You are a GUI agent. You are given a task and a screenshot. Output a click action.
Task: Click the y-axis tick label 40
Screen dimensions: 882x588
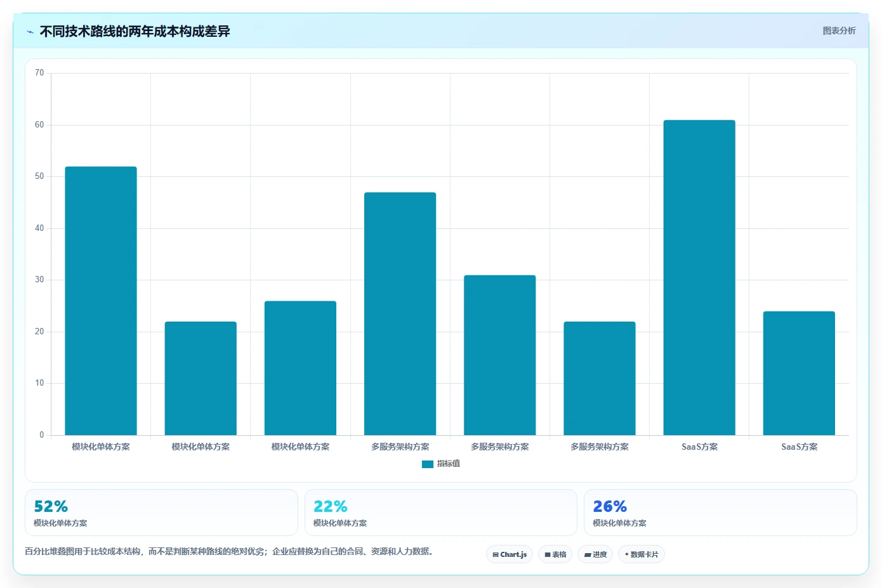click(39, 228)
